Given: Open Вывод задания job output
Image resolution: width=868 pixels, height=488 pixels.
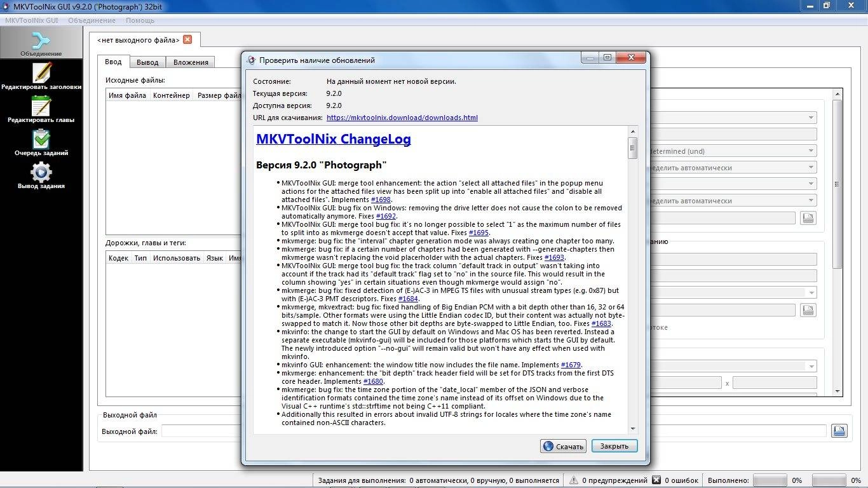Looking at the screenshot, I should pos(41,175).
